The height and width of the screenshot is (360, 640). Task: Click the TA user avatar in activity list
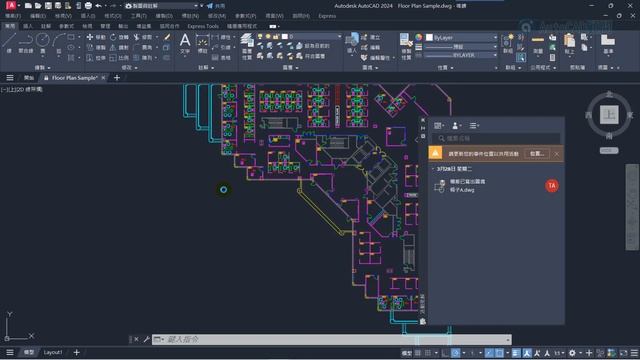pyautogui.click(x=552, y=186)
